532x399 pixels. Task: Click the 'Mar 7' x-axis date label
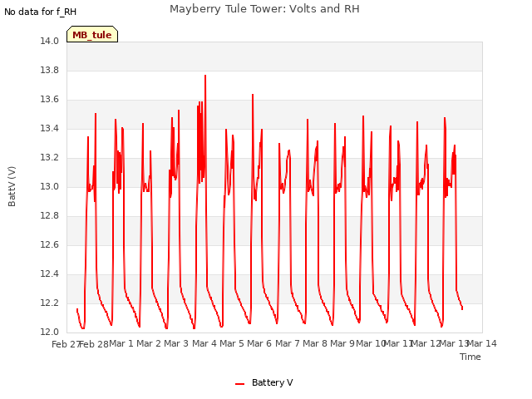[x=288, y=343]
